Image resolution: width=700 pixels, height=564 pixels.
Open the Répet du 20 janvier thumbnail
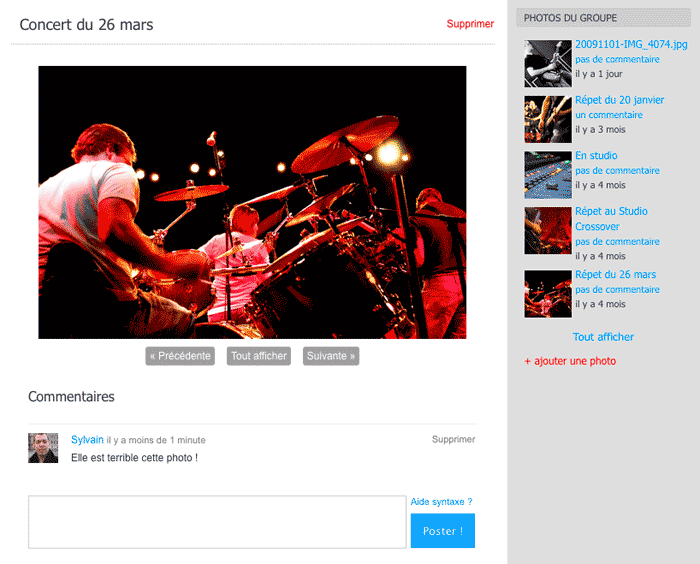(547, 119)
